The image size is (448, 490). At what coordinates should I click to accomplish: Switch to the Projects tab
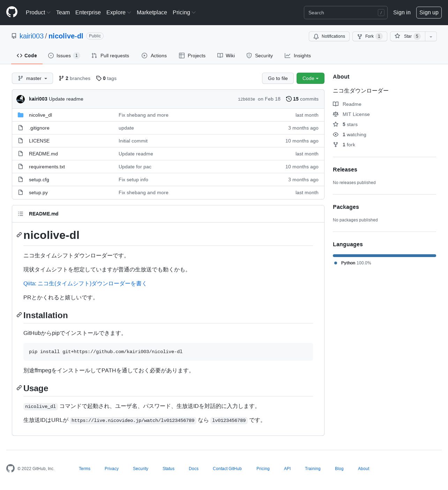coord(192,56)
